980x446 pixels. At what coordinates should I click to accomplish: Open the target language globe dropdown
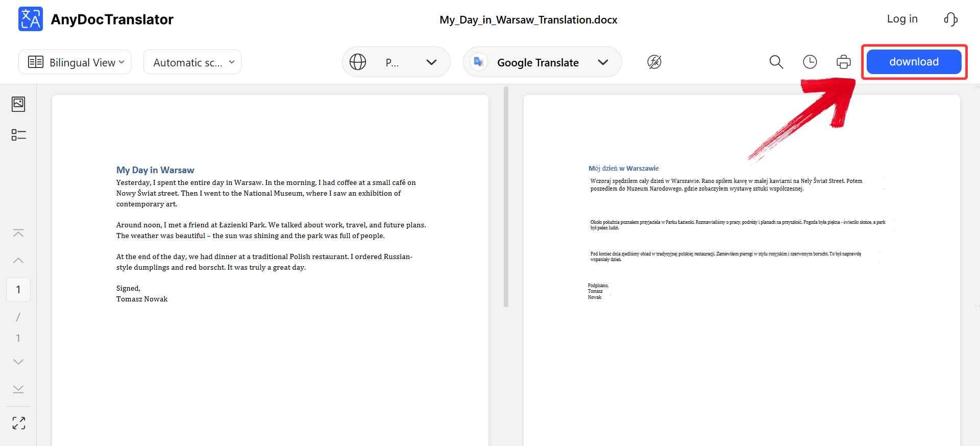396,62
